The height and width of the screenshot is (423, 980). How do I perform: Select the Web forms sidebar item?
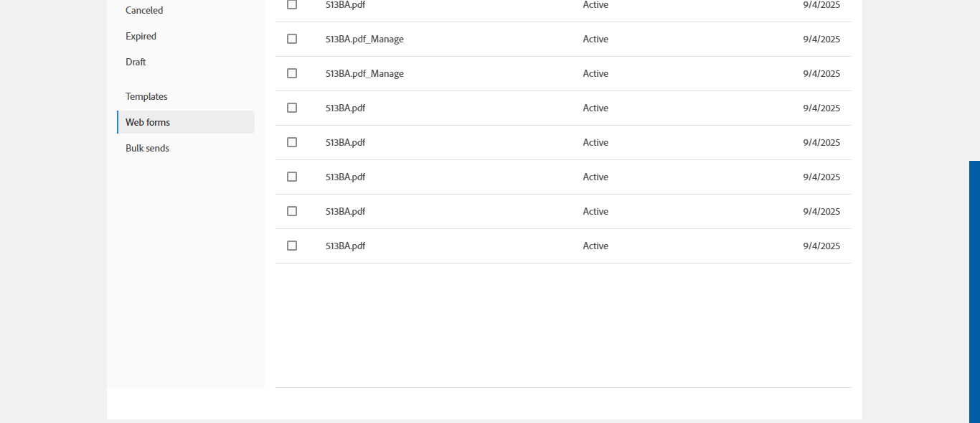(148, 122)
